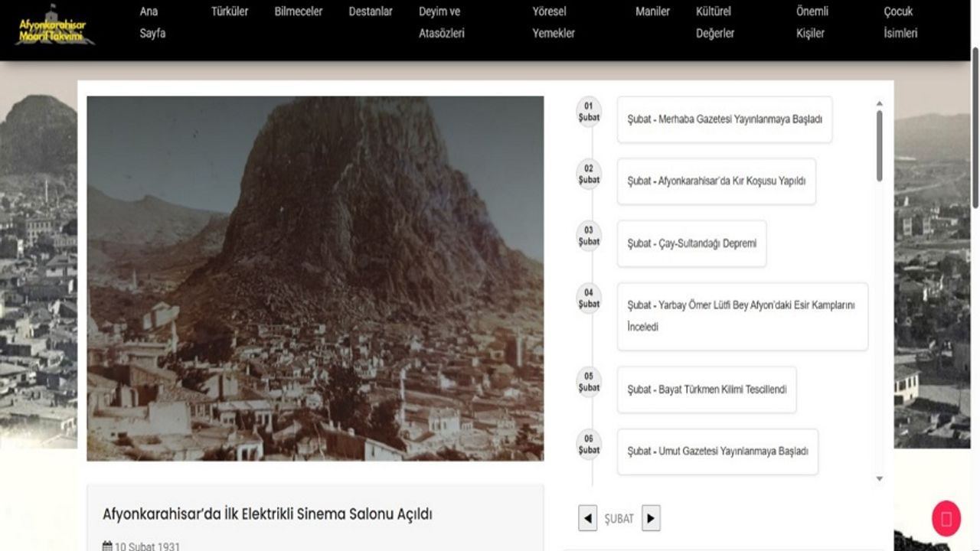
Task: Click the Afyonkarahisar castle rock photo
Action: (x=315, y=278)
